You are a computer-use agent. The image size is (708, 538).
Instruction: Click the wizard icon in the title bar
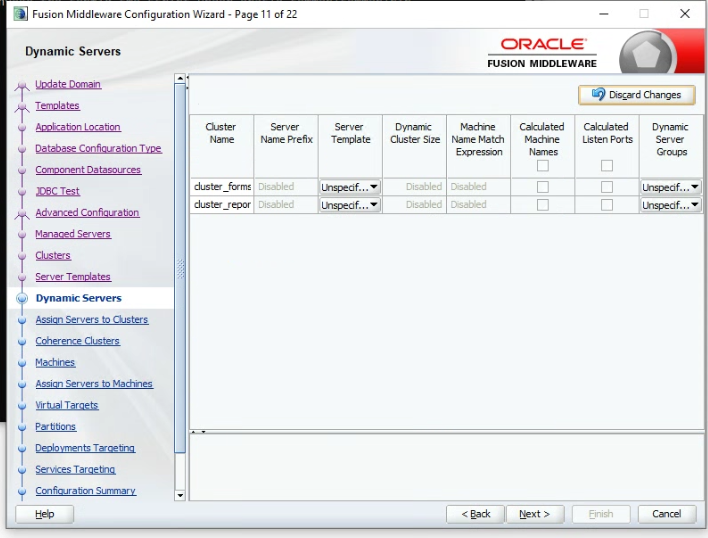click(20, 14)
